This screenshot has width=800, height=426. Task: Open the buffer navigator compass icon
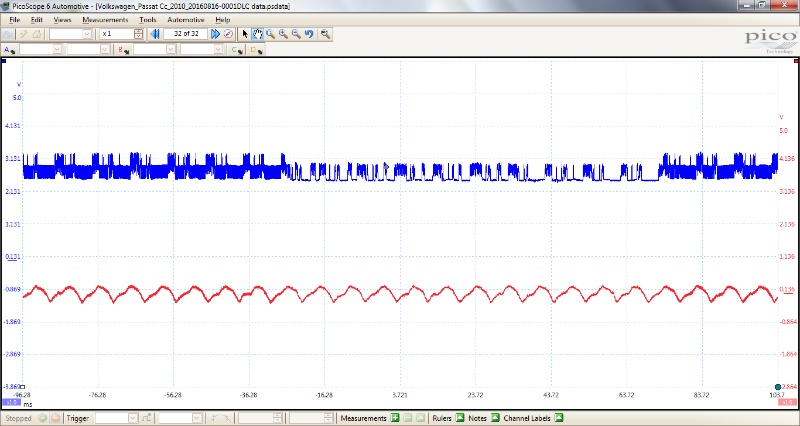pos(228,34)
